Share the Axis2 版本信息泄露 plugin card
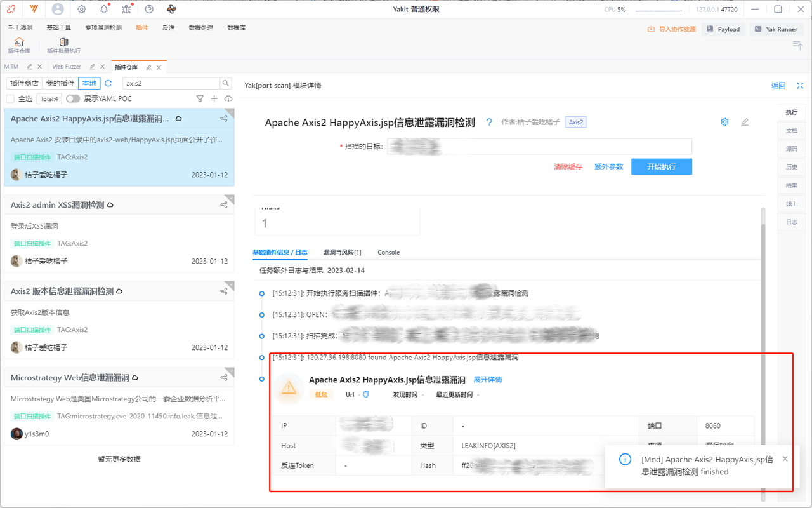812x508 pixels. 224,291
